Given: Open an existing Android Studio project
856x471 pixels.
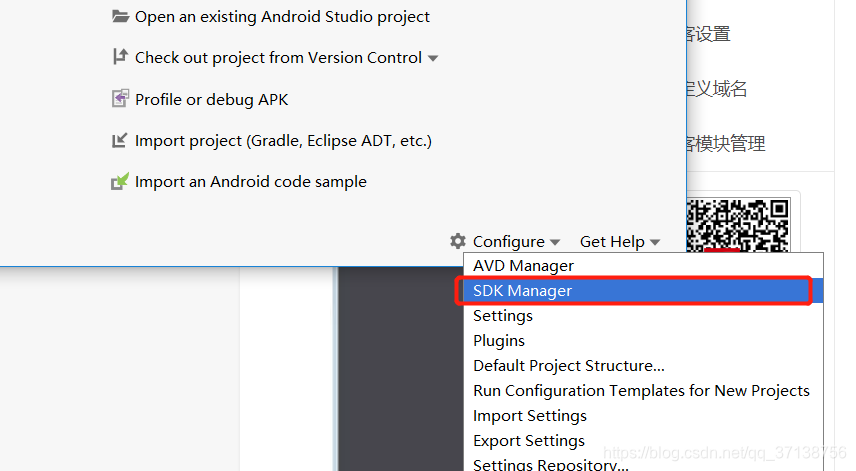Looking at the screenshot, I should 282,17.
